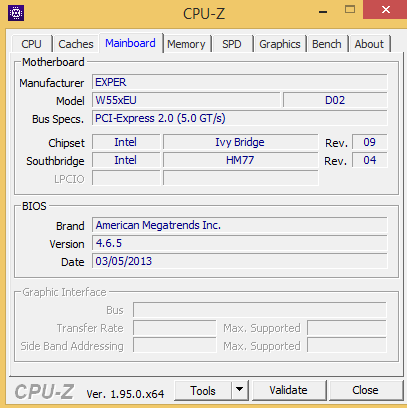
Task: Switch to the Memory tab
Action: point(186,44)
